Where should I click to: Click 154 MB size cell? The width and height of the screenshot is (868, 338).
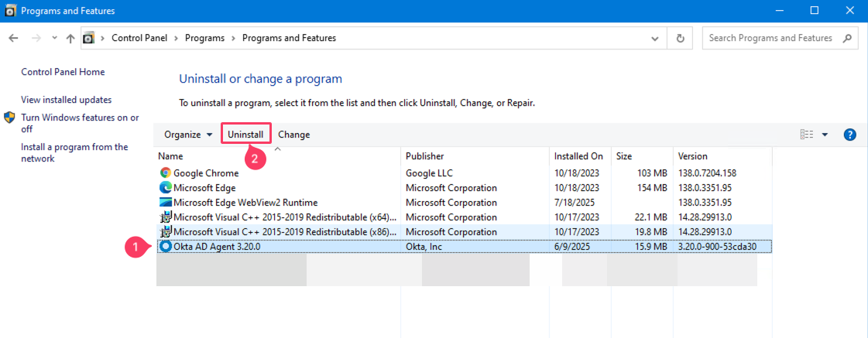click(652, 187)
